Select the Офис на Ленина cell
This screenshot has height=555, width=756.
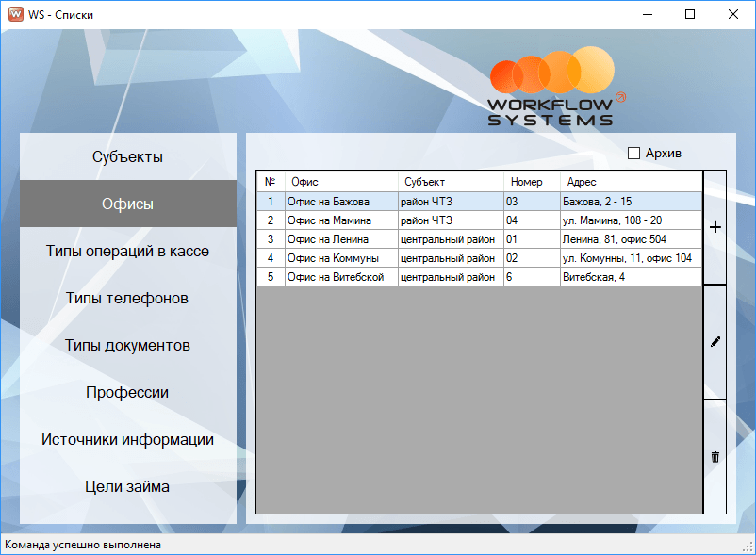point(341,239)
